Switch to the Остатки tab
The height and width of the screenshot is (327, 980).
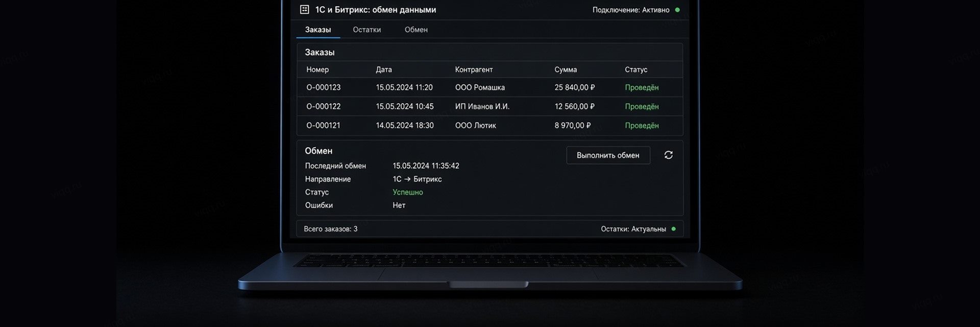point(366,30)
